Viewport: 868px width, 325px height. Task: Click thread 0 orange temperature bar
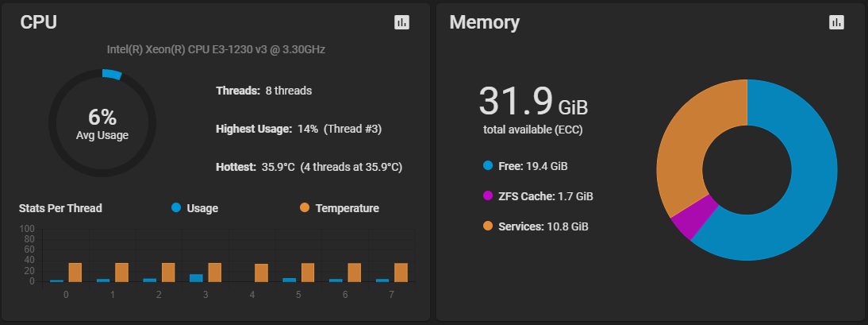(x=75, y=273)
